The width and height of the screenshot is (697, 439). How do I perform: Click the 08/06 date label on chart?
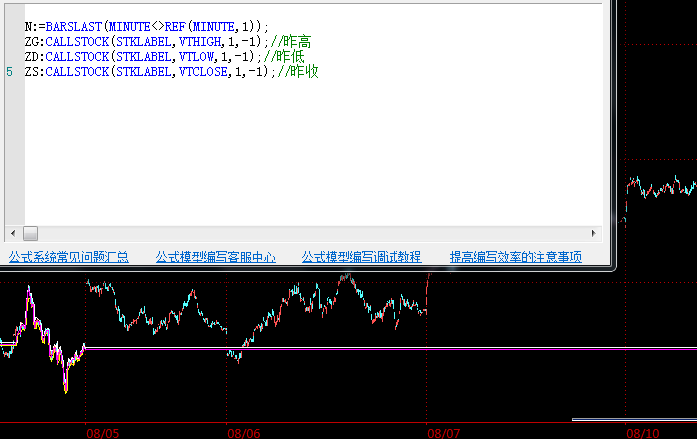coord(244,433)
